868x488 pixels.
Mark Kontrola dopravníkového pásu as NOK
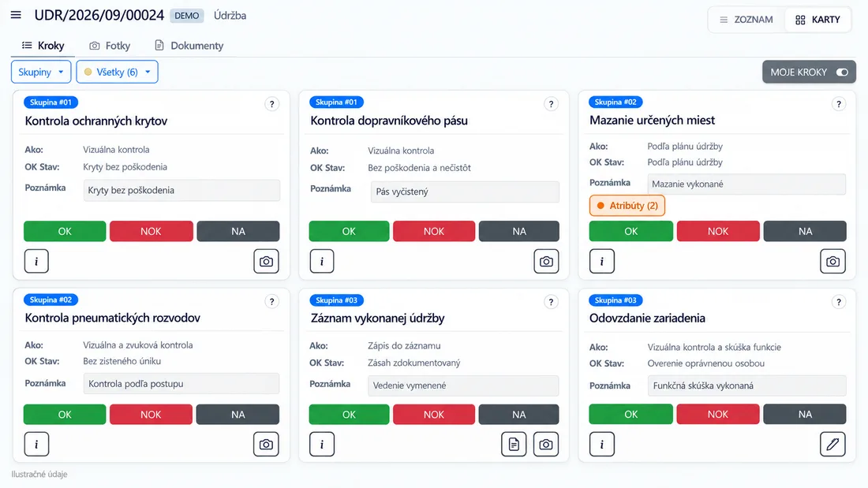point(434,231)
